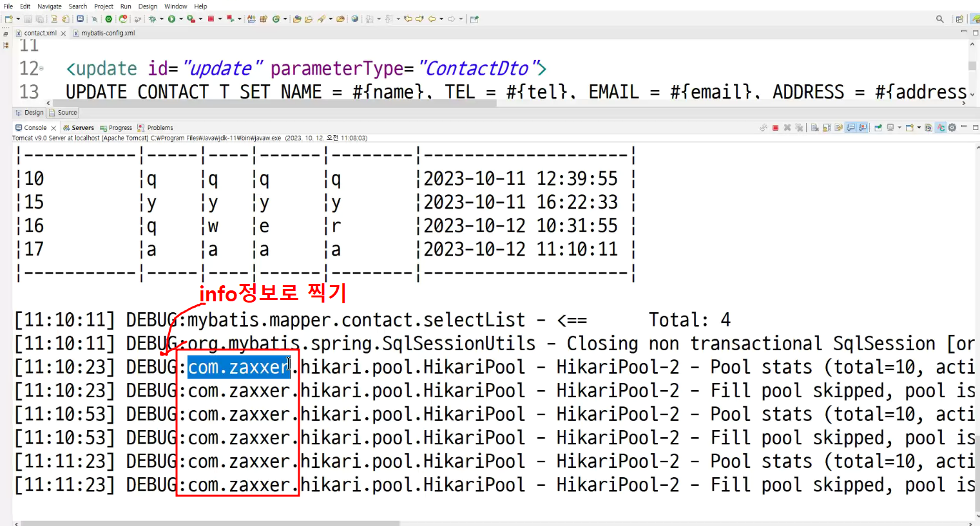Click the Save All toolbar icon
This screenshot has height=526, width=980.
click(40, 19)
